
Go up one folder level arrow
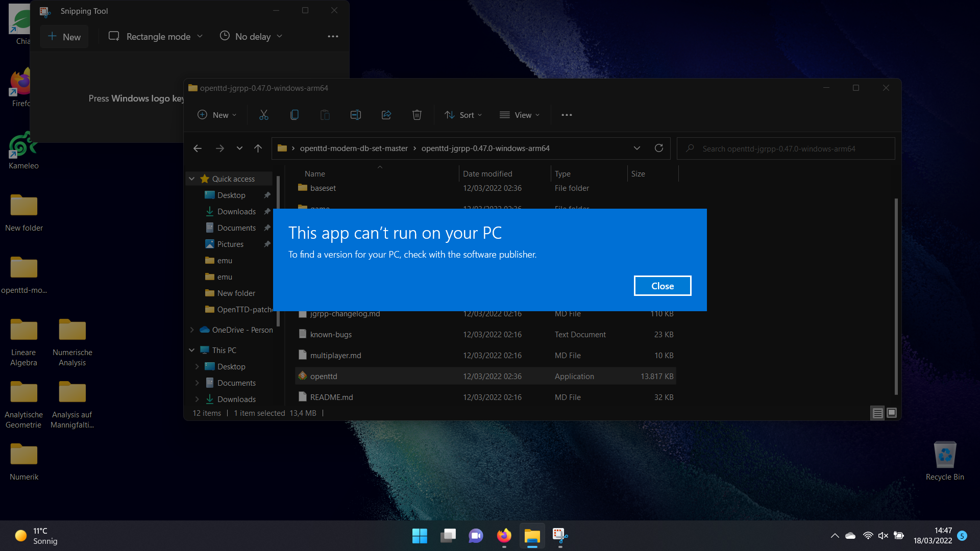click(258, 148)
